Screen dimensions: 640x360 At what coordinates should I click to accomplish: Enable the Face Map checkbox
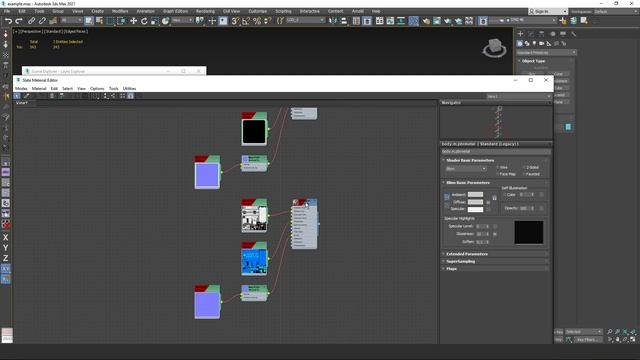tap(498, 174)
